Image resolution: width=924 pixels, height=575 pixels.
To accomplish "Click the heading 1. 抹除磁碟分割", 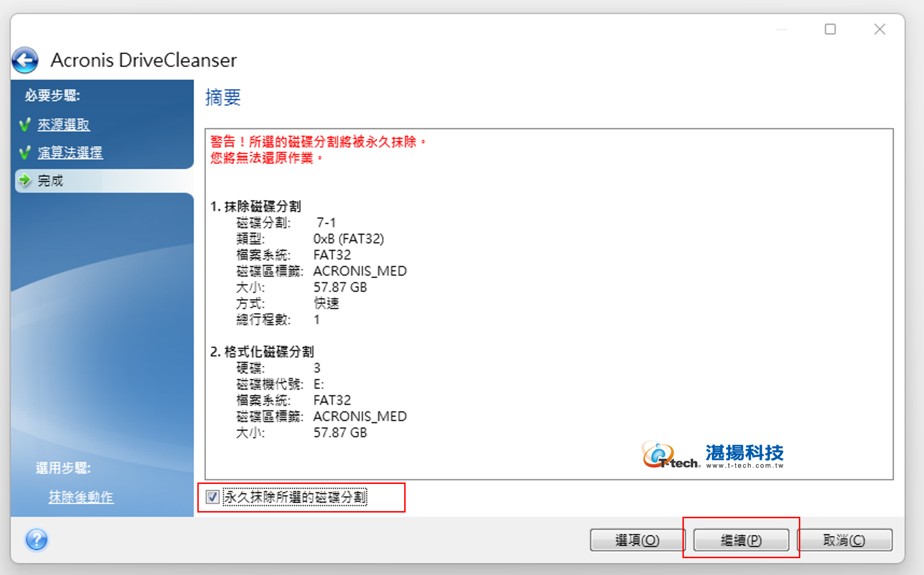I will [256, 206].
